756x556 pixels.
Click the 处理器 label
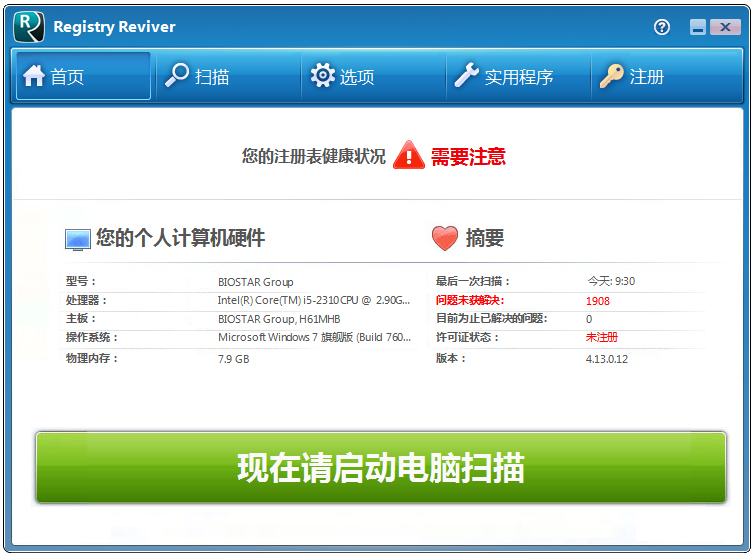(x=86, y=300)
